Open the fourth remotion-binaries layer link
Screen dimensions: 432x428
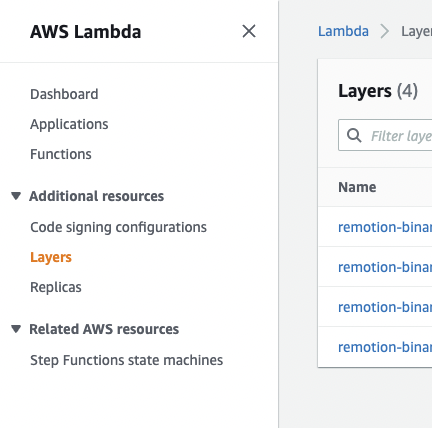tap(385, 347)
